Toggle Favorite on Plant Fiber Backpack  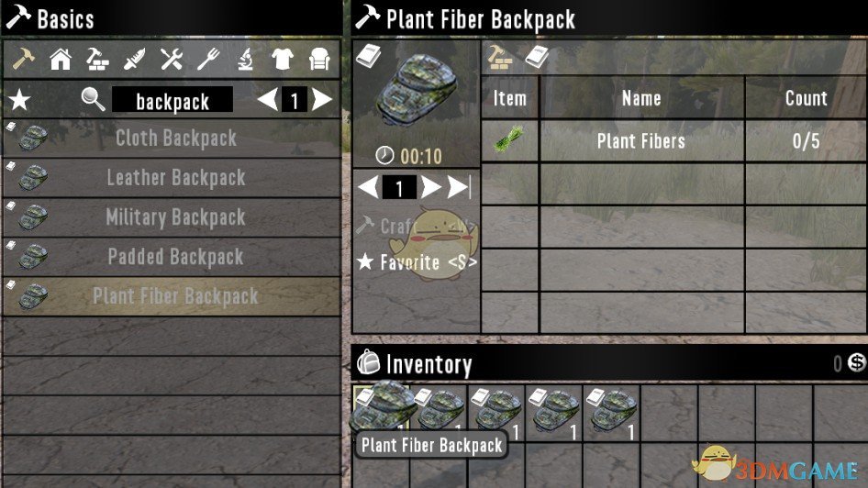(x=417, y=261)
